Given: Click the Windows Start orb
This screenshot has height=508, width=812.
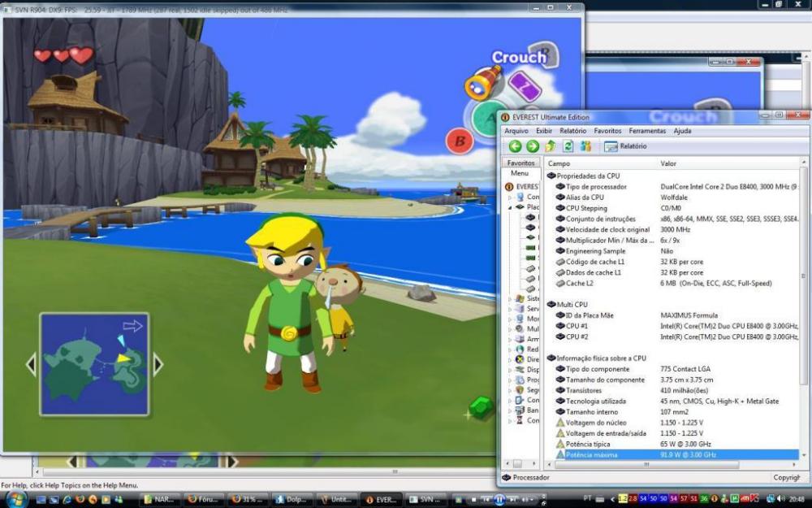Looking at the screenshot, I should click(15, 498).
